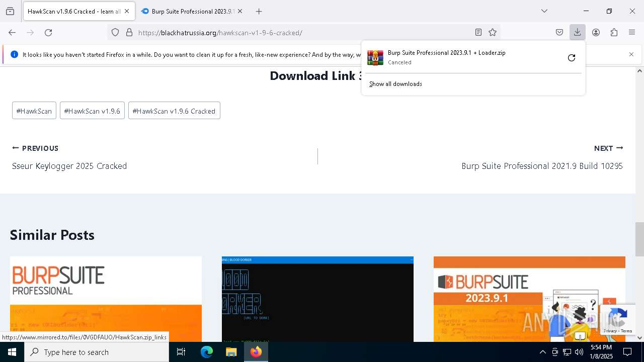
Task: Click the Firefox taskbar icon
Action: coord(256,352)
